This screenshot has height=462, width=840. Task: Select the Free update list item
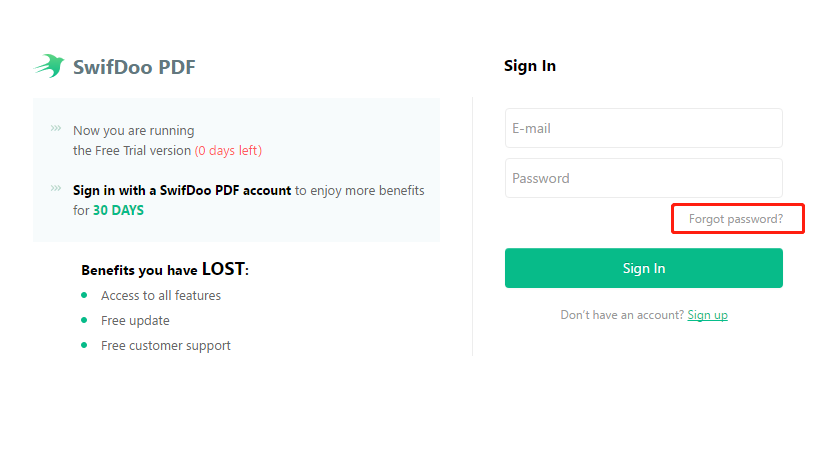(135, 321)
